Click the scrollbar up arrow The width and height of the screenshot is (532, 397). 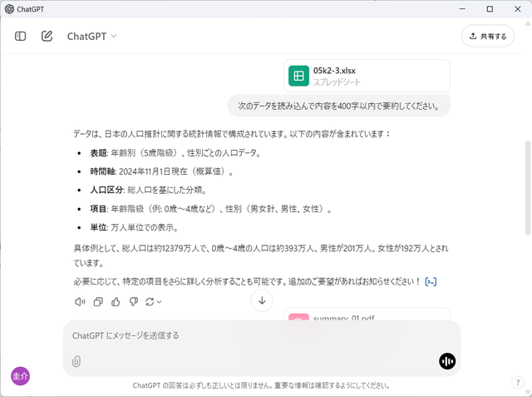click(528, 23)
